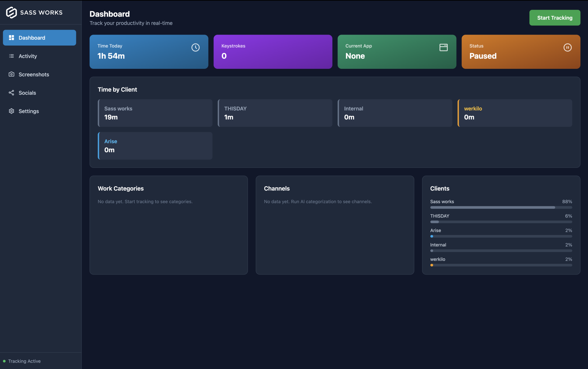The width and height of the screenshot is (588, 369).
Task: Open Socials from the sidebar
Action: coord(27,93)
